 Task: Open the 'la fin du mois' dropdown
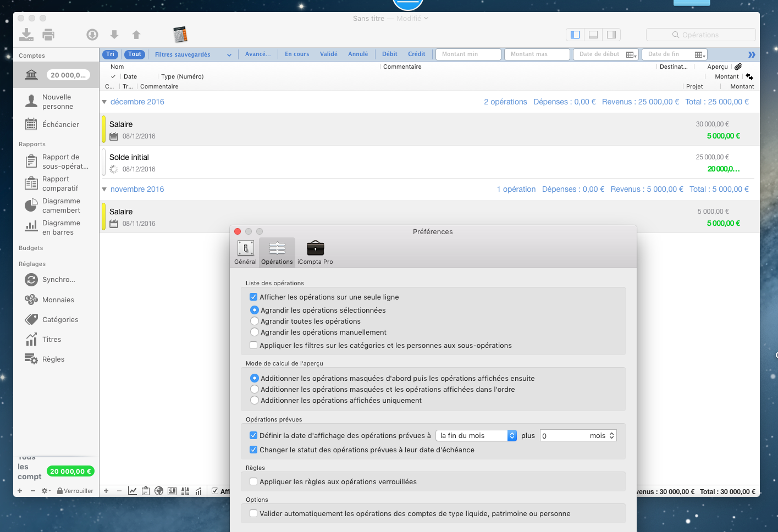[x=476, y=435]
